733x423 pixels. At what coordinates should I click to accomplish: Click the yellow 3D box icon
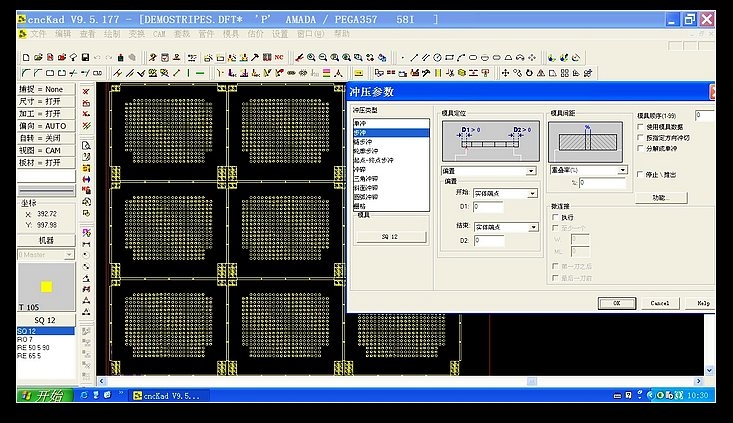461,73
